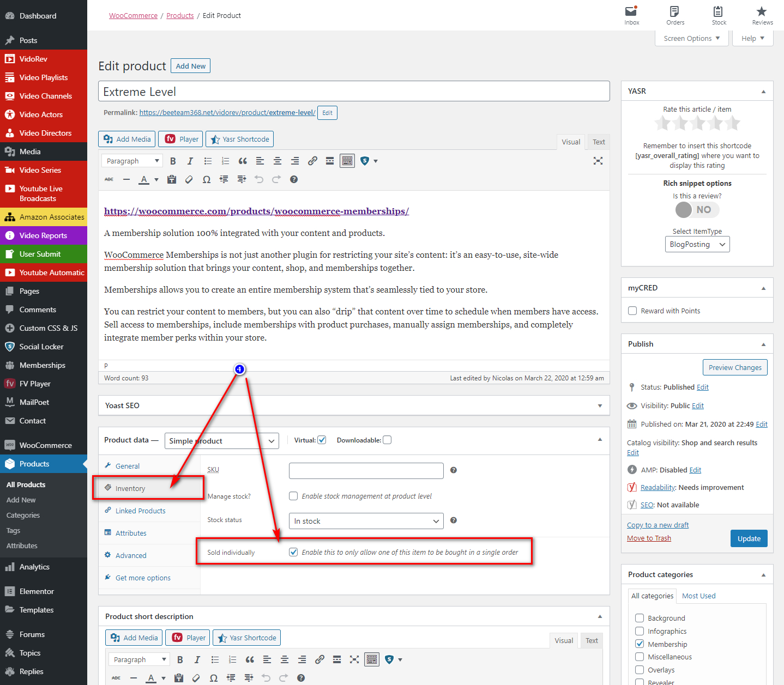Click the special character omega icon in main editor
This screenshot has width=784, height=685.
207,180
